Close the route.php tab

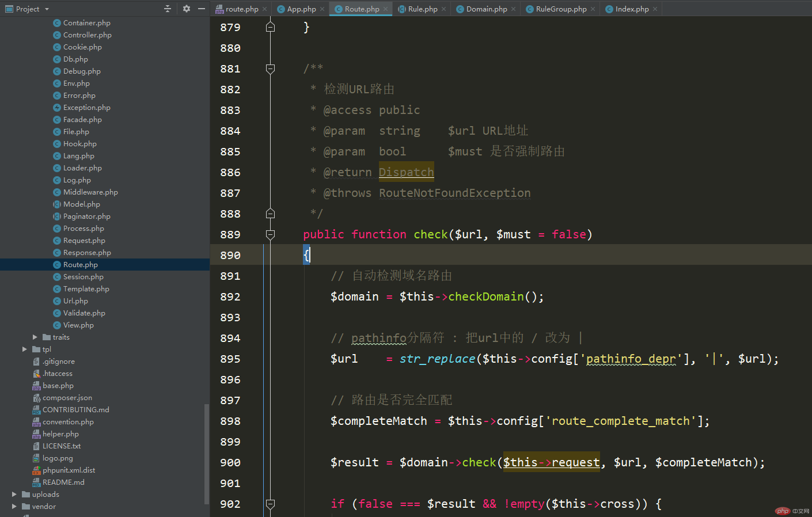point(264,9)
